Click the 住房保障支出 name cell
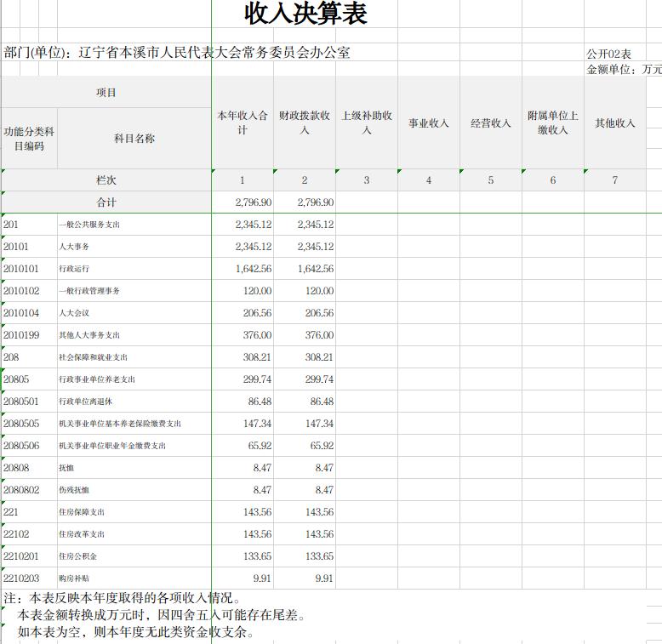This screenshot has width=662, height=644. pyautogui.click(x=134, y=512)
